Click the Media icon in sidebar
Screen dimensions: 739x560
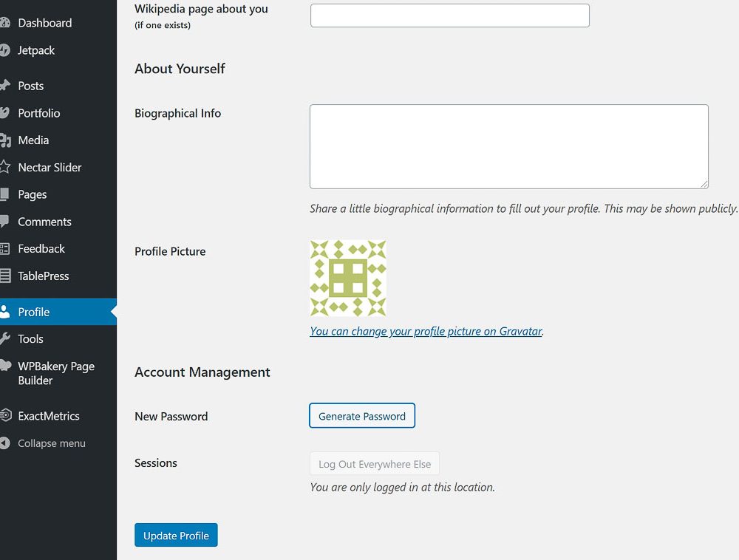4,140
